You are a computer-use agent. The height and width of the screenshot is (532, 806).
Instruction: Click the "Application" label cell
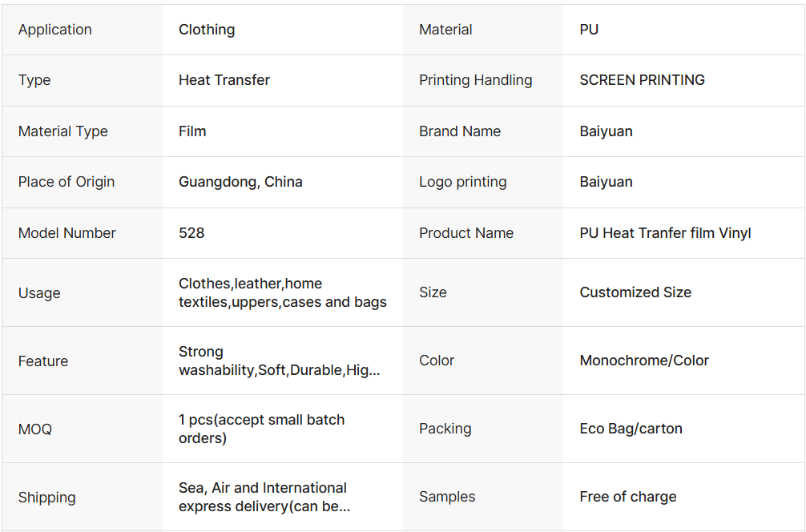tap(55, 30)
